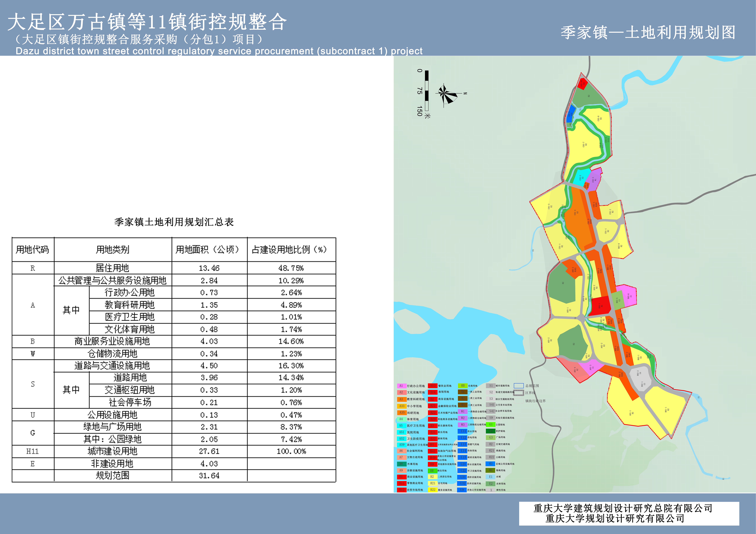Select the G3 广场用地 legend swatch

click(491, 438)
